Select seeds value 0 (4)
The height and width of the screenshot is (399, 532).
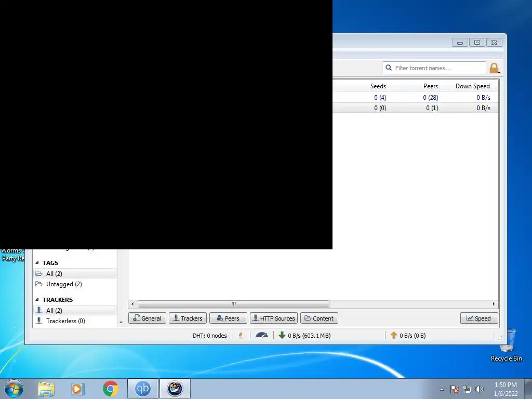[380, 97]
